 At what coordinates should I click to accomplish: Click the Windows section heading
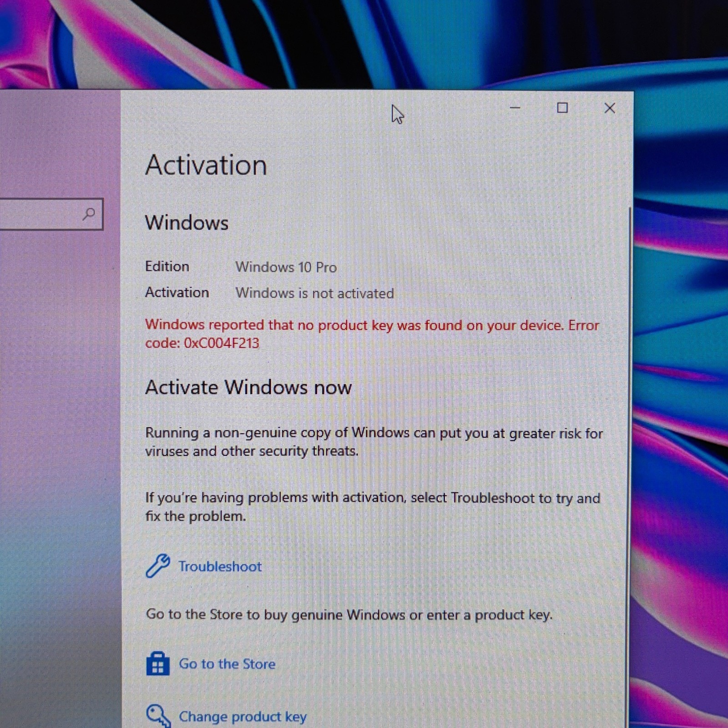(187, 223)
